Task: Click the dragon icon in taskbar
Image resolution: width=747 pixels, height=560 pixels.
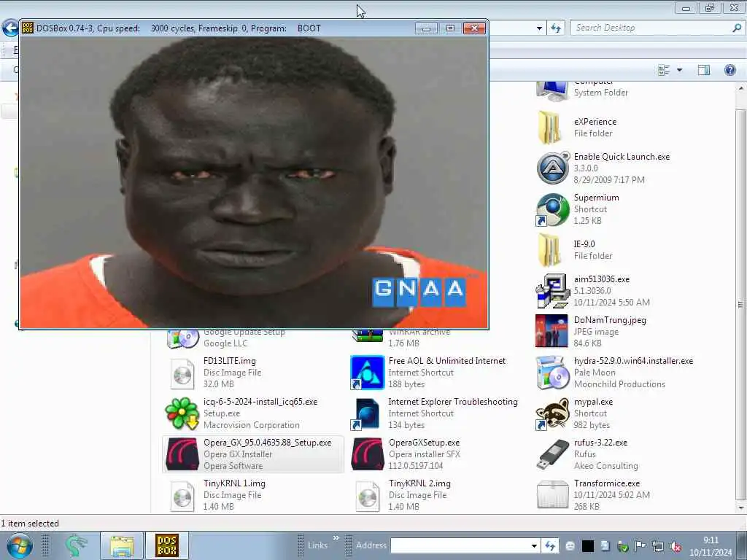Action: (x=75, y=545)
